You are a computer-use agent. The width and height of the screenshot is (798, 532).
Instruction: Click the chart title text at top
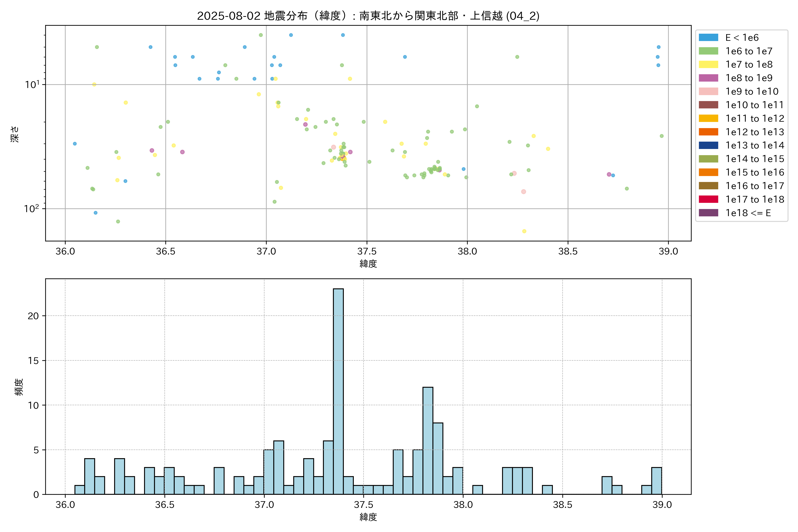[x=368, y=16]
